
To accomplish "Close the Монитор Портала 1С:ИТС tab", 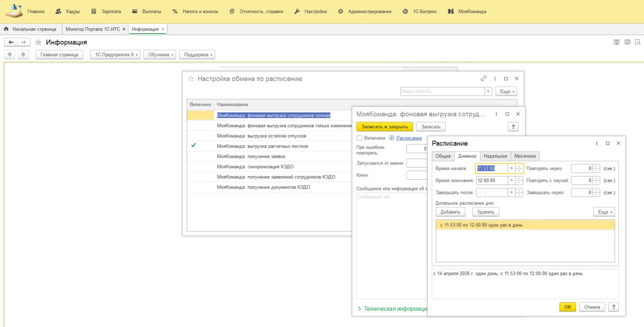I will [x=124, y=29].
